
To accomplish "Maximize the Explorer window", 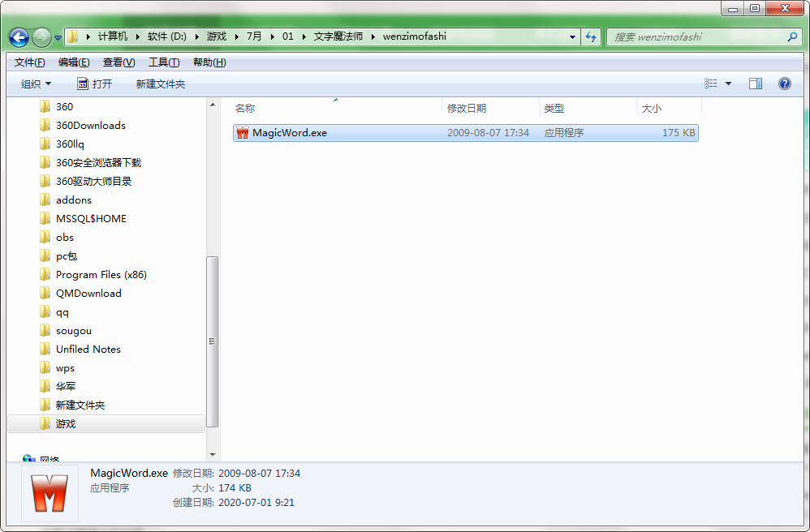I will point(755,8).
